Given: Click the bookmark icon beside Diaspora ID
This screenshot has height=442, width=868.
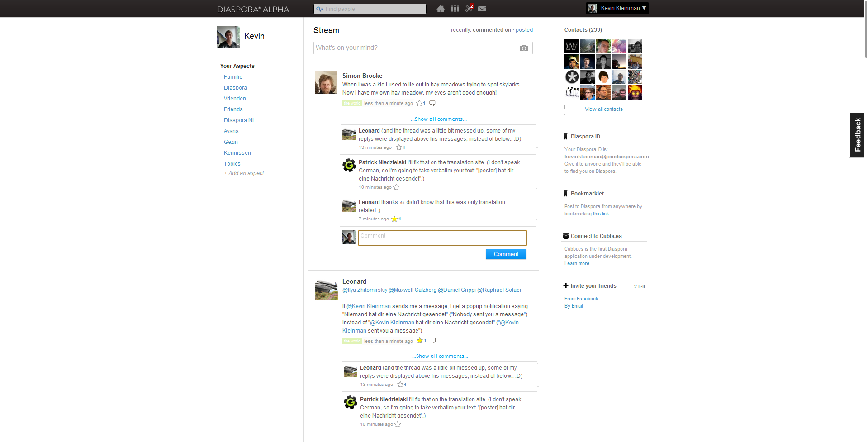Looking at the screenshot, I should (565, 136).
